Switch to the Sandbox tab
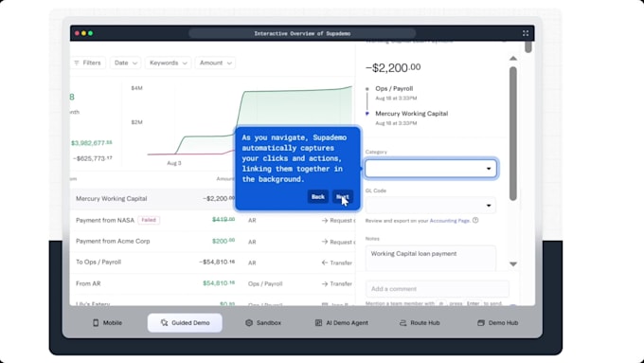Image resolution: width=644 pixels, height=363 pixels. [x=263, y=322]
